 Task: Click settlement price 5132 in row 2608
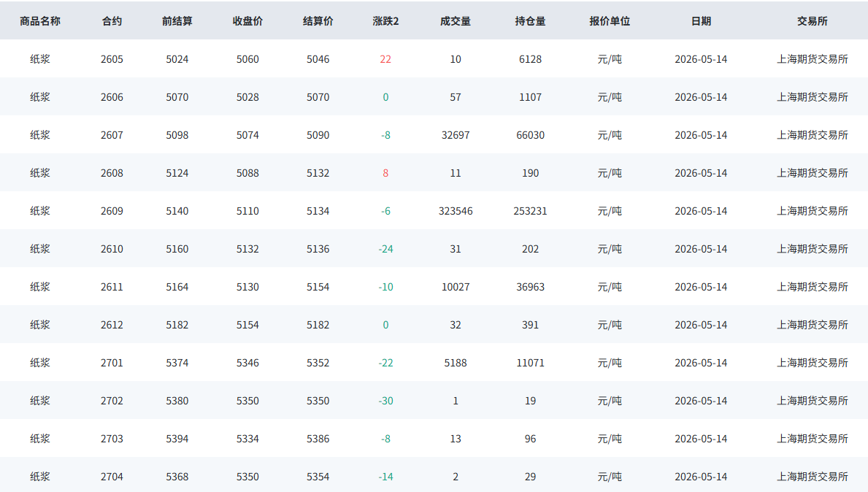(318, 173)
